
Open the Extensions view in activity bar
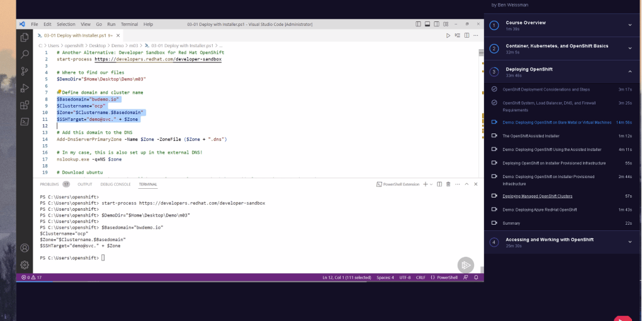25,104
